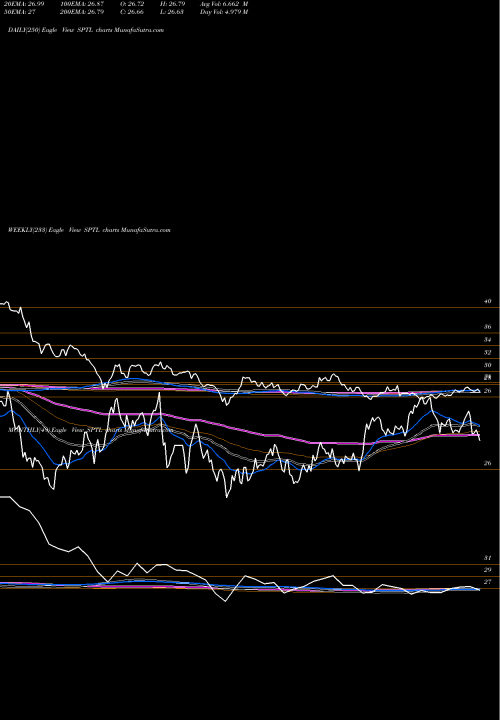Image resolution: width=500 pixels, height=720 pixels.
Task: Click the 34 price axis label
Action: coord(488,340)
